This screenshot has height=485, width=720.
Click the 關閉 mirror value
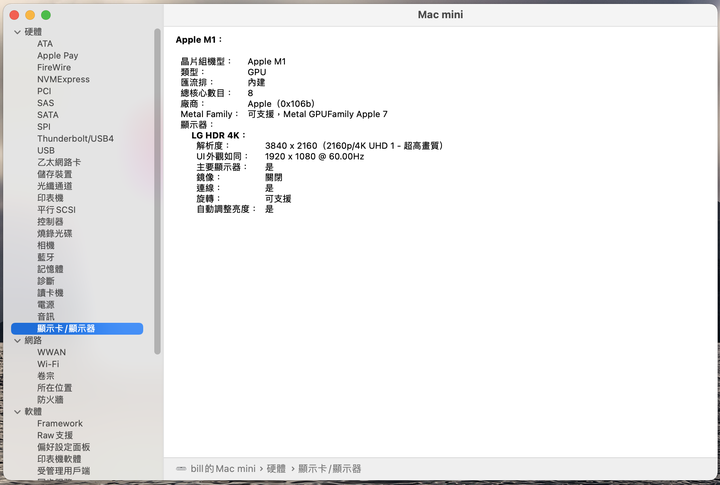(x=274, y=178)
